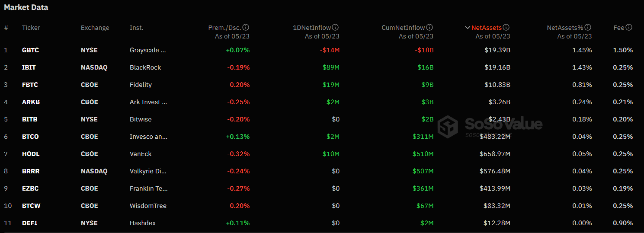This screenshot has height=233, width=644.
Task: Open the DEFI Hashdex ticker
Action: tap(29, 223)
